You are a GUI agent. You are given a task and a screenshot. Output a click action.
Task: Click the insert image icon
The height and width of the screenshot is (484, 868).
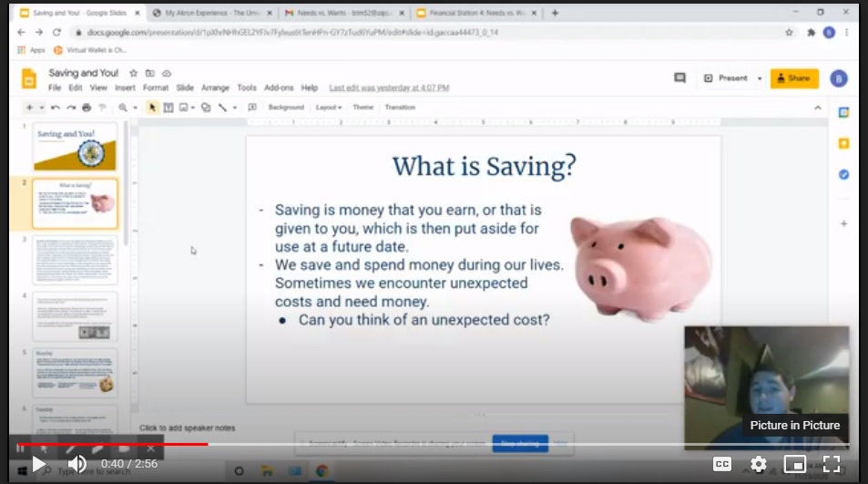tap(183, 108)
